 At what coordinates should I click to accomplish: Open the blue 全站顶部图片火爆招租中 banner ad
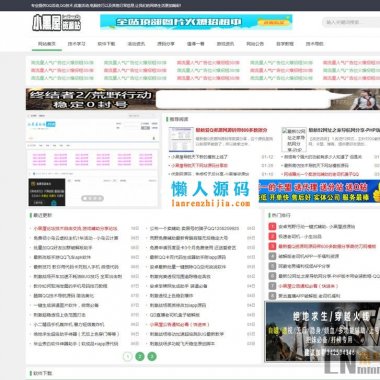click(196, 22)
